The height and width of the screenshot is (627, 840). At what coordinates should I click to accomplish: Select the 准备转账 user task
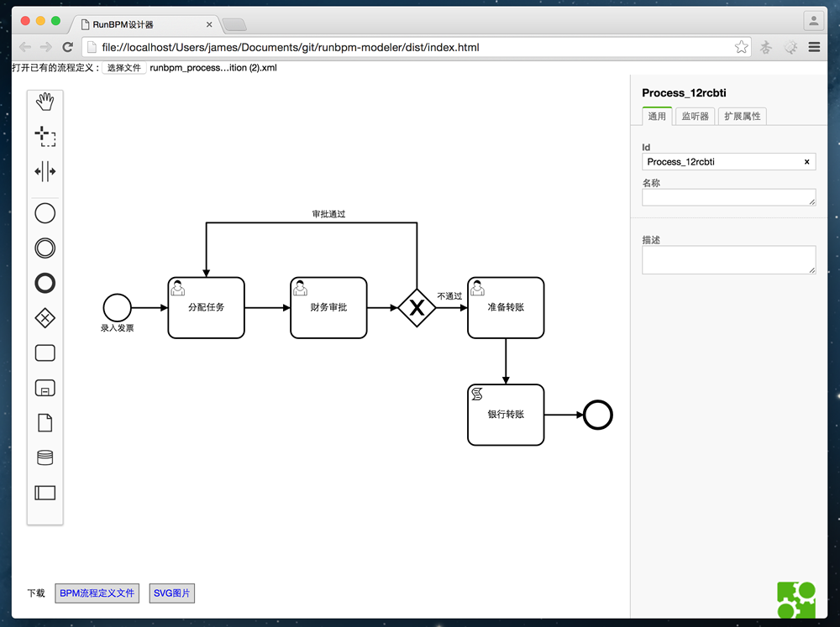[506, 307]
